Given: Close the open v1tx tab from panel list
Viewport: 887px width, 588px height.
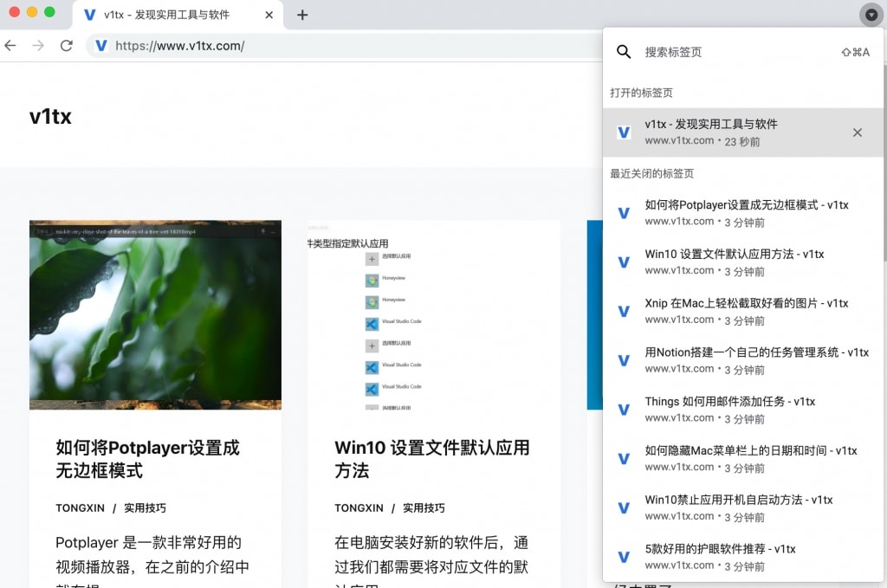Looking at the screenshot, I should [857, 132].
